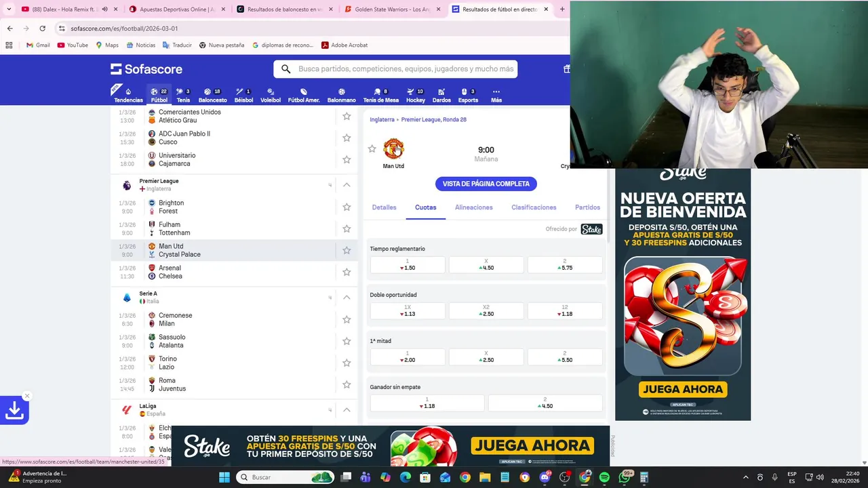Favorite the Brighton vs Forest match
Viewport: 868px width, 488px height.
click(x=347, y=207)
